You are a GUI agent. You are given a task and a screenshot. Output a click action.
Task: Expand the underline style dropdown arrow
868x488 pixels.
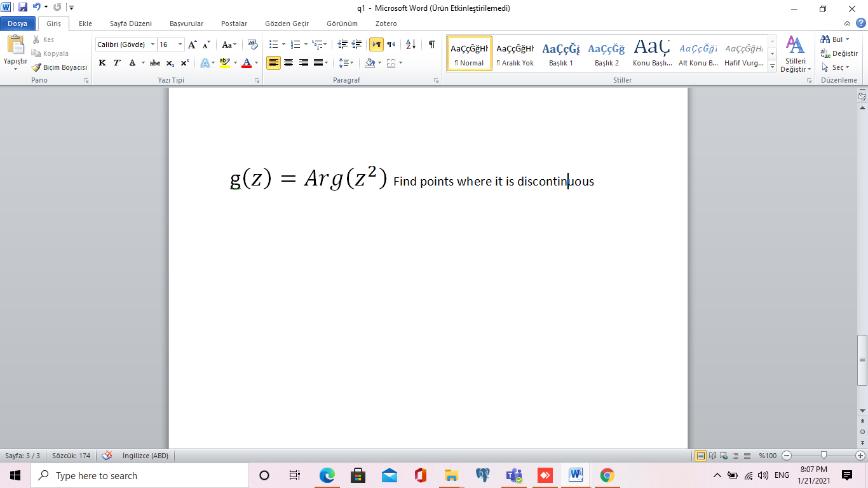[143, 63]
